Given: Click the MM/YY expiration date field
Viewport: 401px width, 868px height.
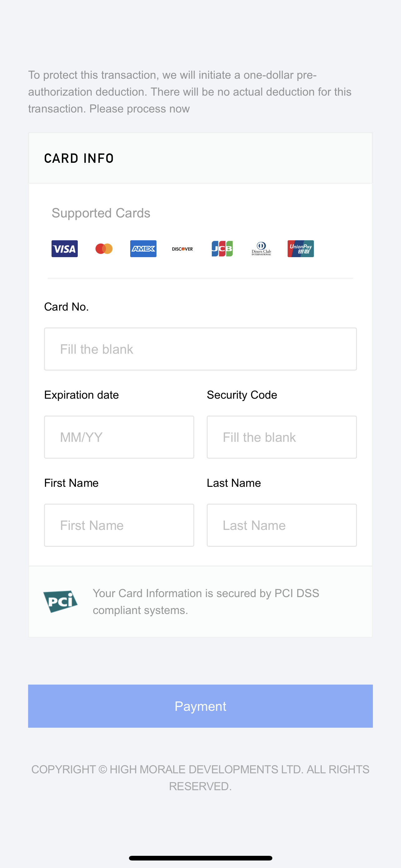Looking at the screenshot, I should coord(119,437).
